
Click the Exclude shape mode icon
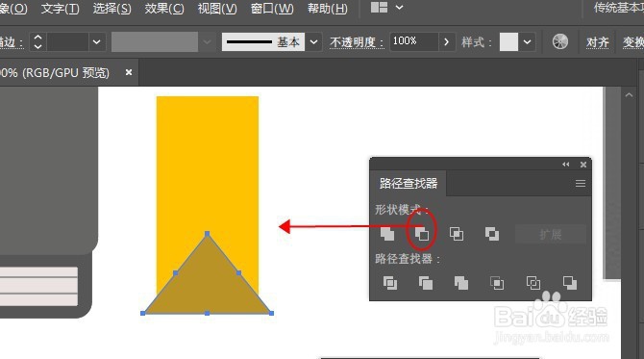(x=491, y=234)
